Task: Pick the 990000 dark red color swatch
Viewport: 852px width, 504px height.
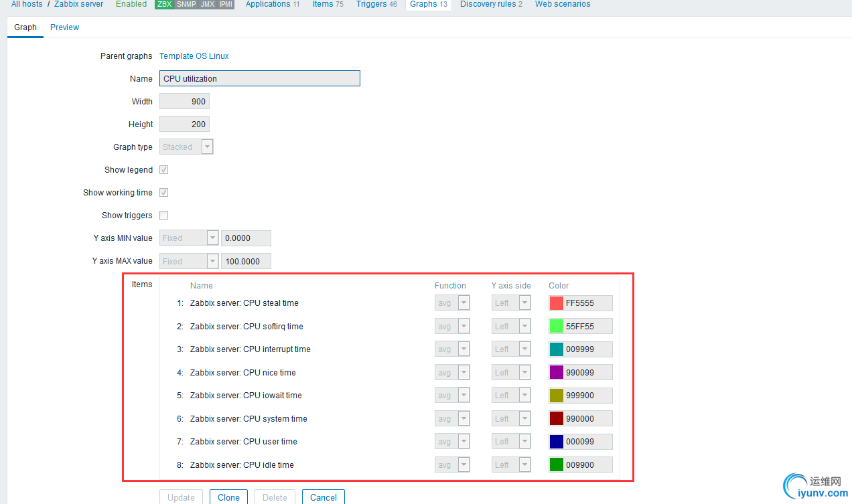Action: tap(557, 419)
